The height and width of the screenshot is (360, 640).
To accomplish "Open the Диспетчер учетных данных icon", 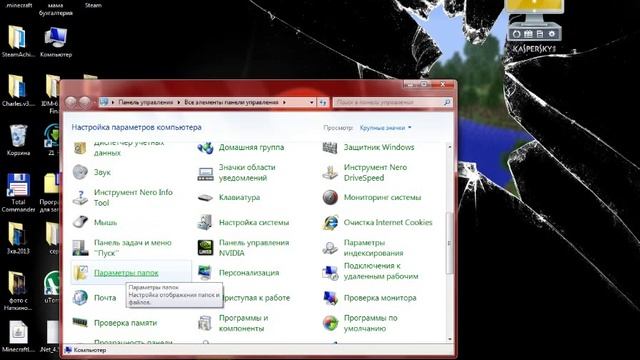I will pos(80,148).
